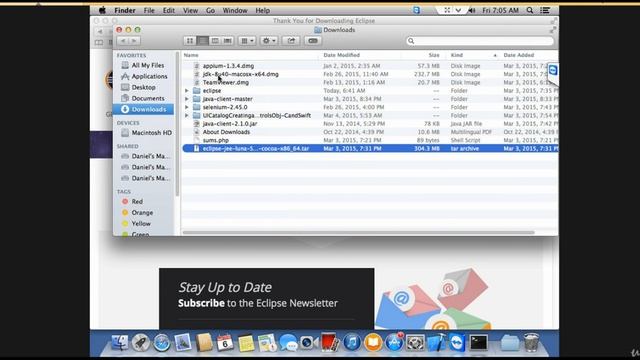Open Spotlight search in menu bar
Screen dimensions: 640x360
[x=530, y=11]
